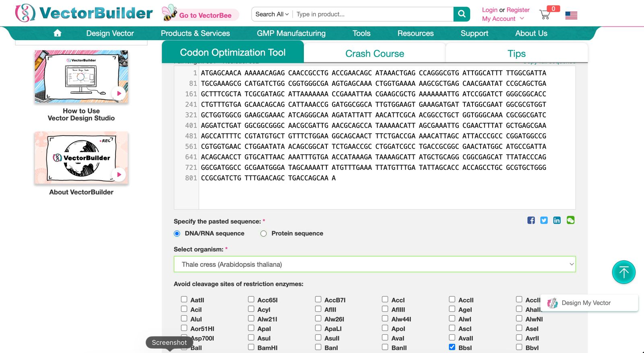Click the Login link
The image size is (644, 353).
click(x=490, y=10)
